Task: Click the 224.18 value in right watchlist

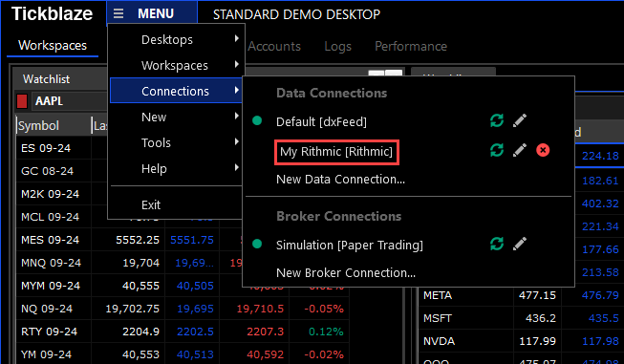Action: pyautogui.click(x=600, y=156)
